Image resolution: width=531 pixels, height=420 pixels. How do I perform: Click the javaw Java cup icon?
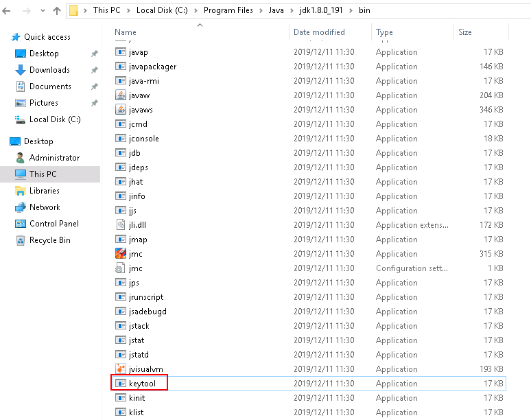click(x=121, y=95)
